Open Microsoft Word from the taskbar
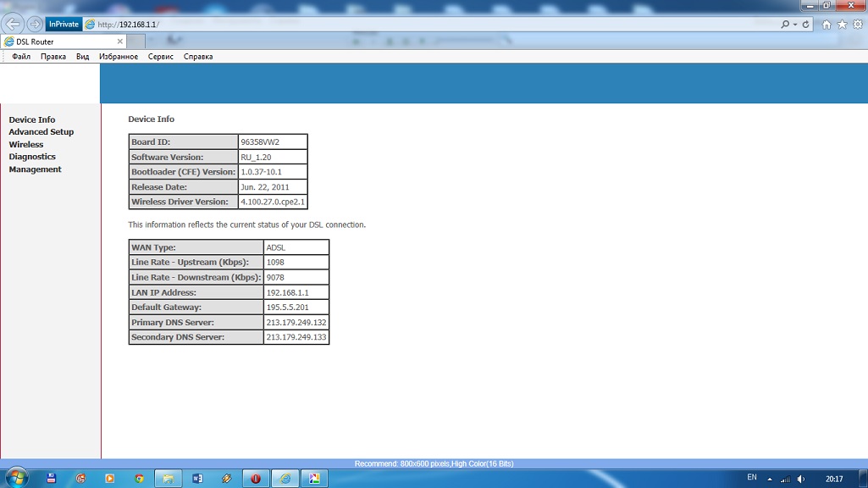Screen dimensions: 868x488 tap(197, 478)
